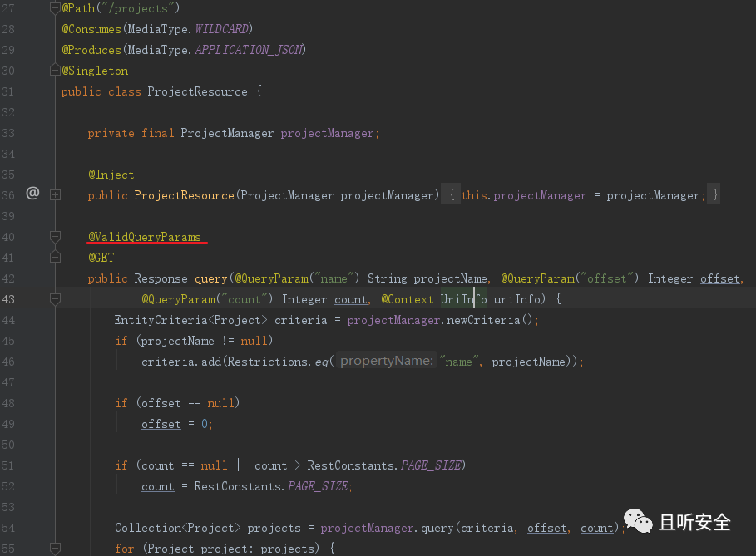Click the propertyName: inlay hint on line 46
756x556 pixels.
(387, 361)
